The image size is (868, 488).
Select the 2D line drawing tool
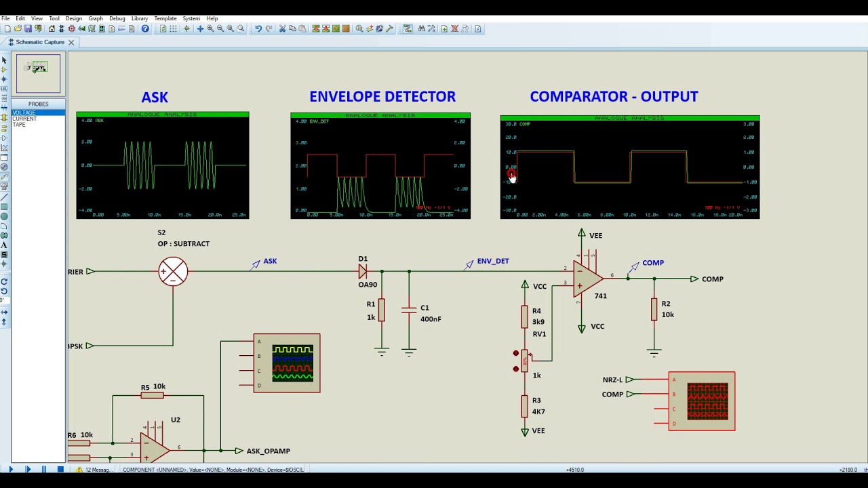4,197
